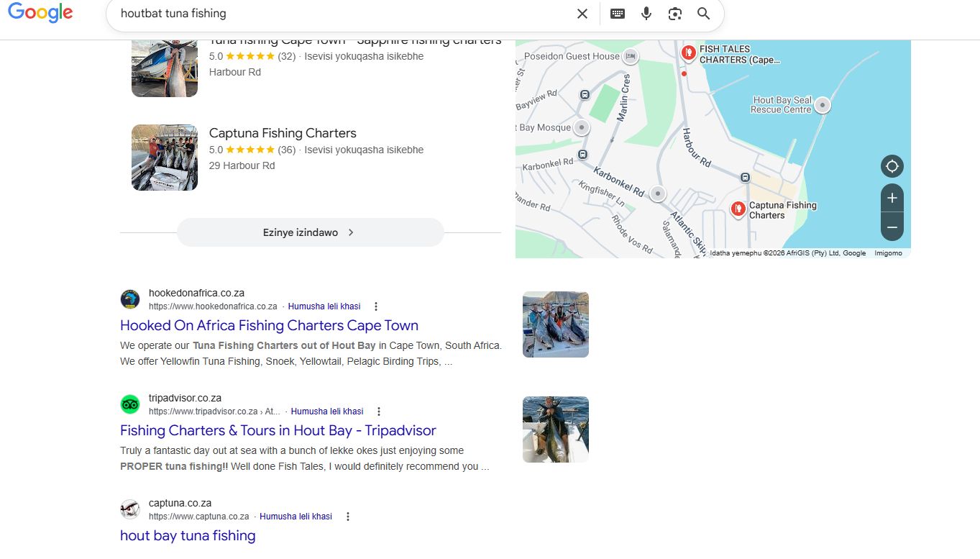
Task: Expand more places with Ezinye izindawo
Action: click(311, 232)
